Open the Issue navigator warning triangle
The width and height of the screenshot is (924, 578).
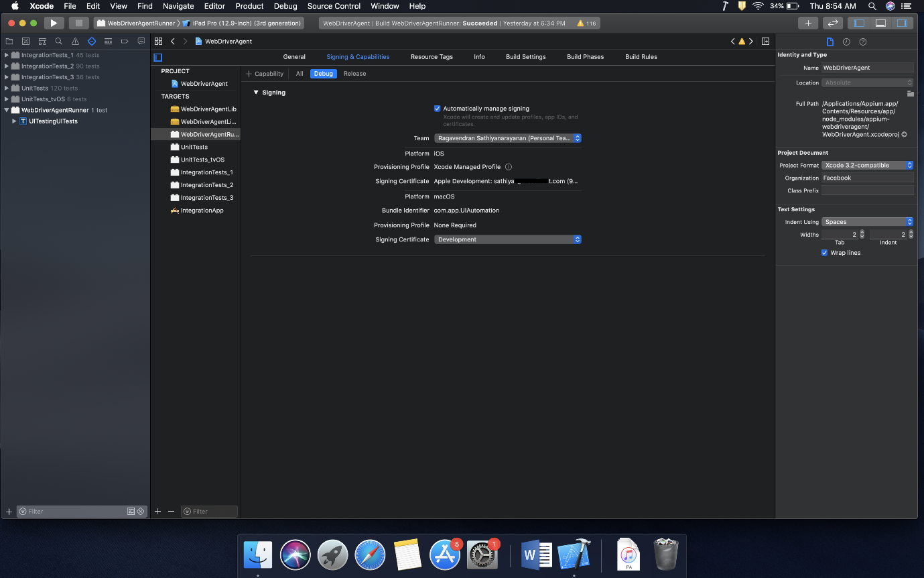click(x=75, y=42)
